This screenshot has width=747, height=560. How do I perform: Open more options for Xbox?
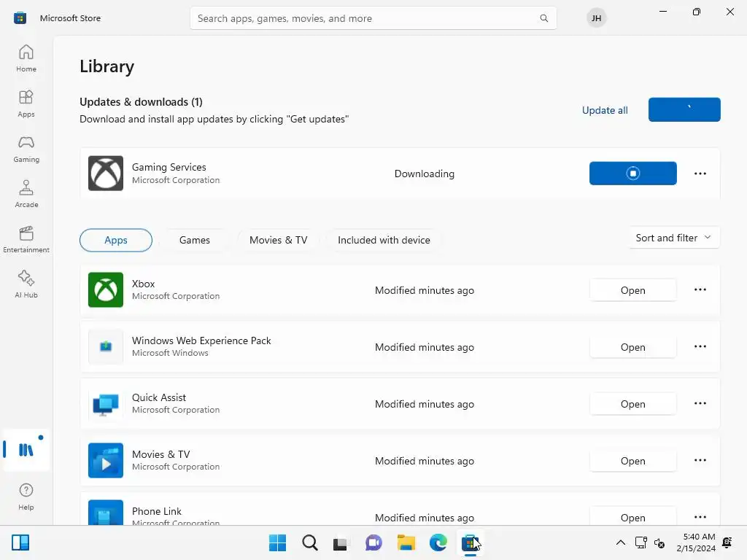(700, 289)
